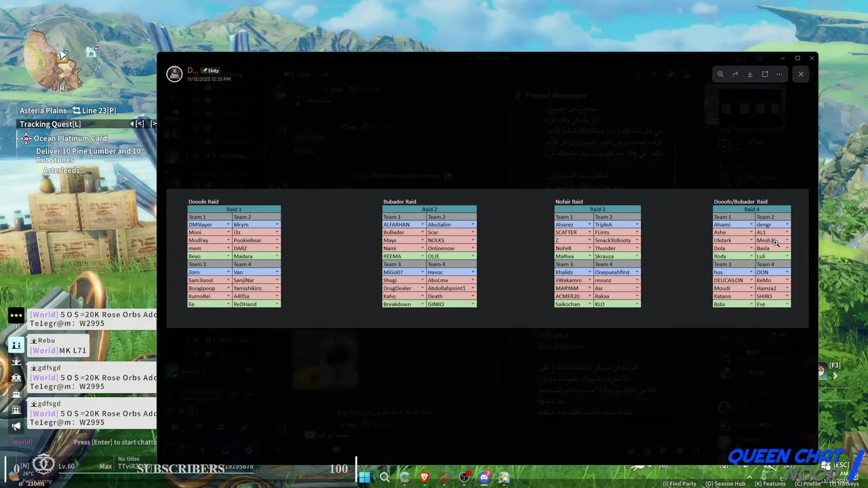Click the Onepunshfirst cell

(x=617, y=272)
